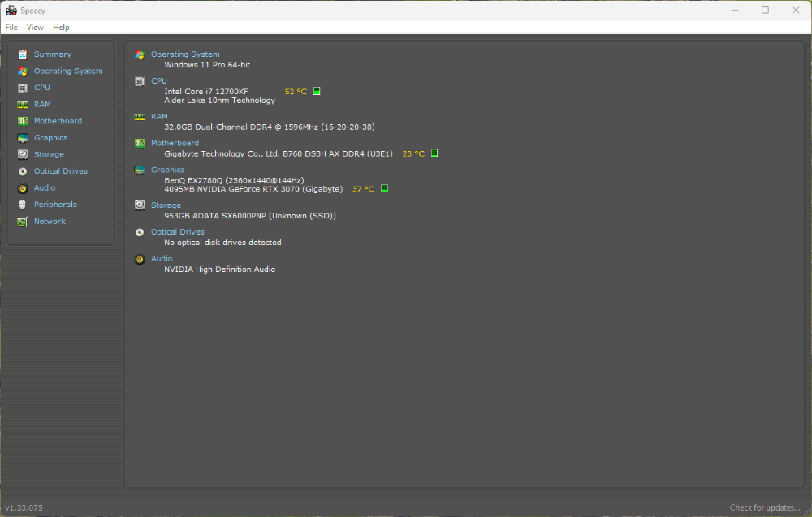Click the memory icon beside RAM heading
This screenshot has height=517, width=812.
coord(140,116)
